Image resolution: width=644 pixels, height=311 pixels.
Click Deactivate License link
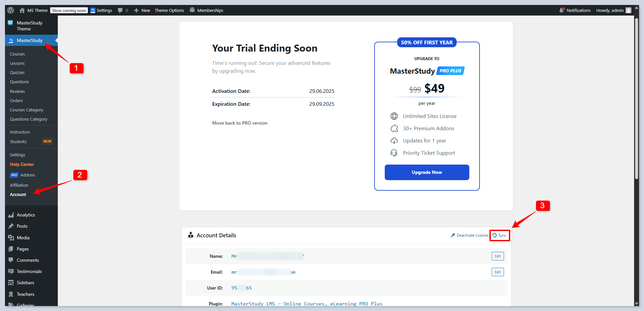(x=472, y=235)
